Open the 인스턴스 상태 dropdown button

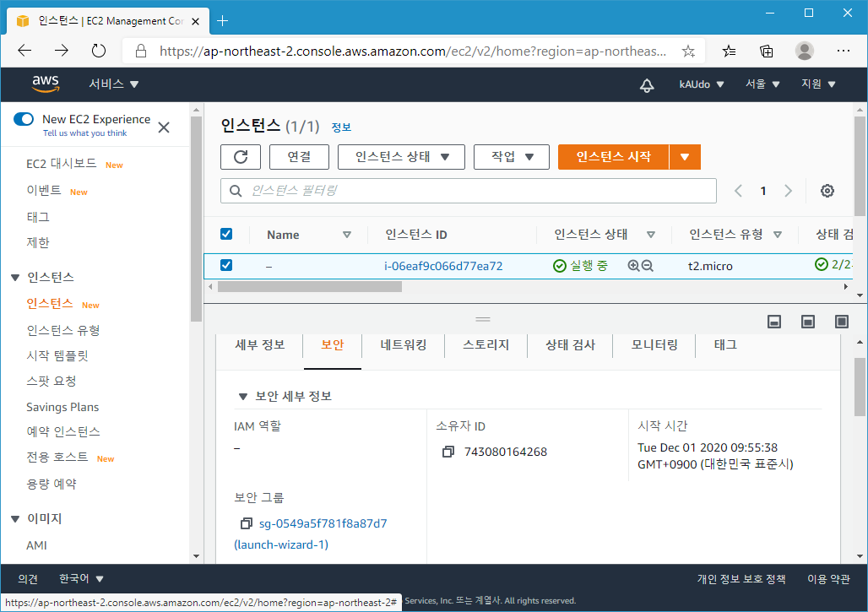(401, 157)
